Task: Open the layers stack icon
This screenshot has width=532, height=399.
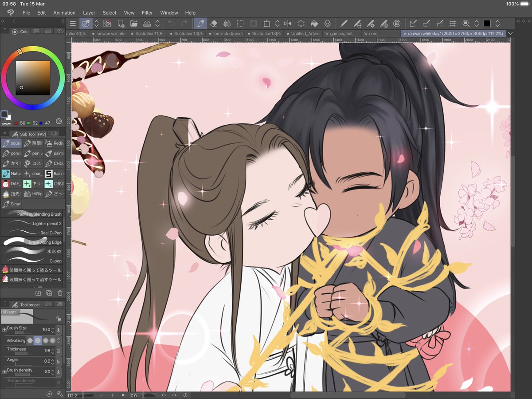Action: coord(327,23)
